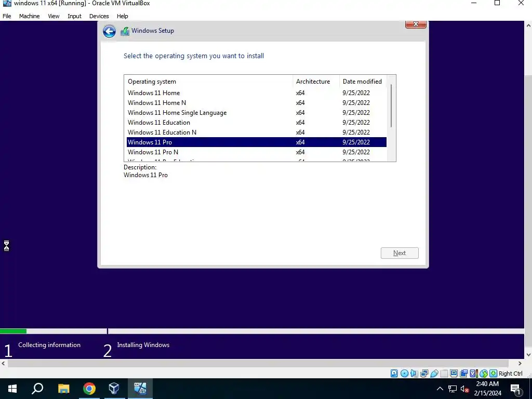The width and height of the screenshot is (532, 399).
Task: Open network status tray icon
Action: 453,389
